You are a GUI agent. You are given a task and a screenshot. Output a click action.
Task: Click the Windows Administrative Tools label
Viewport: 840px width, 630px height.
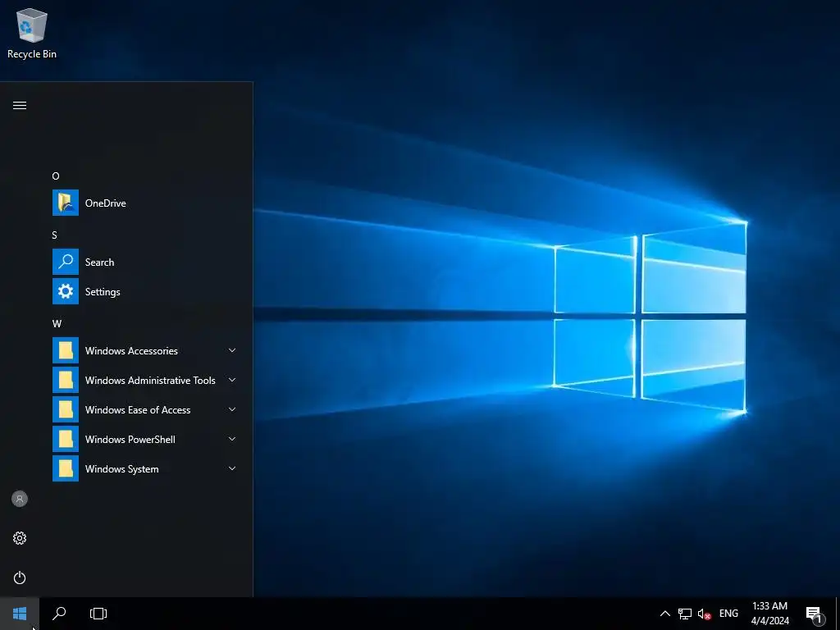click(x=150, y=381)
